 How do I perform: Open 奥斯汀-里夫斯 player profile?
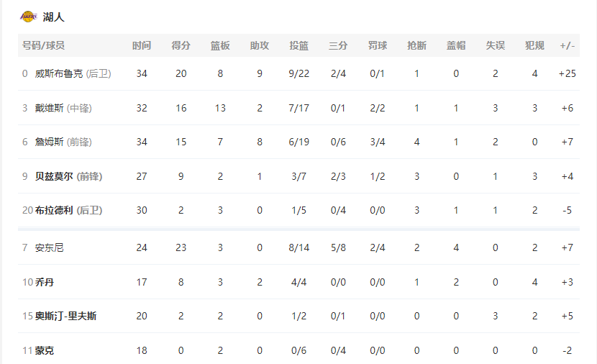[65, 316]
